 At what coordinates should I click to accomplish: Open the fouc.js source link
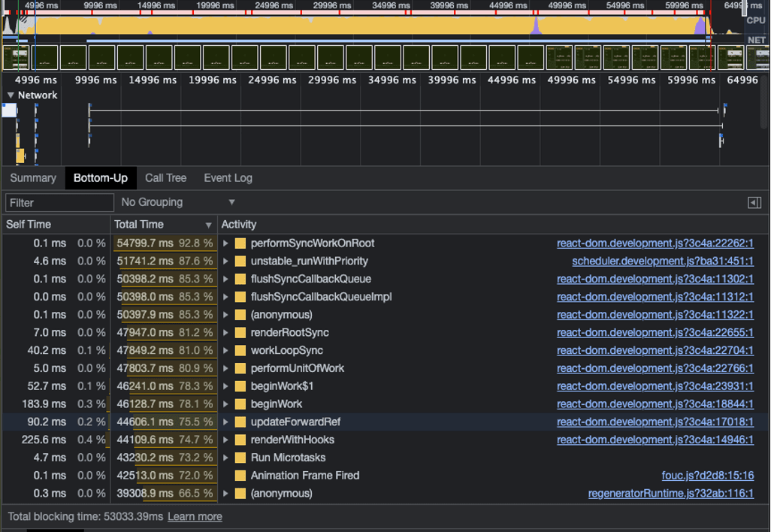tap(707, 476)
